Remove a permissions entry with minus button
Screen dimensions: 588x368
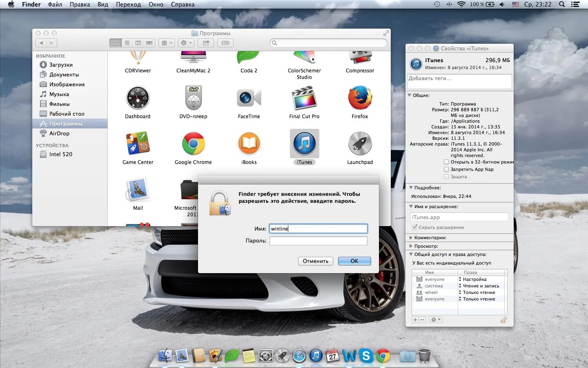(423, 320)
